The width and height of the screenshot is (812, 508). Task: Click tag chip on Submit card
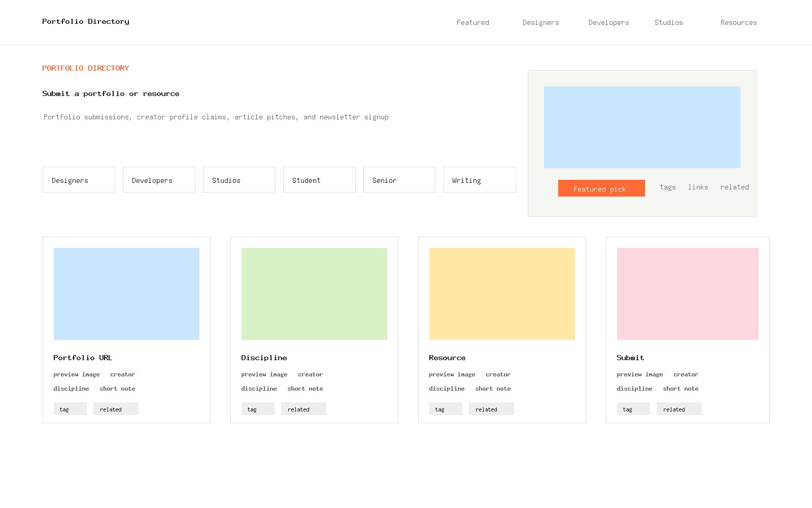[x=633, y=409]
